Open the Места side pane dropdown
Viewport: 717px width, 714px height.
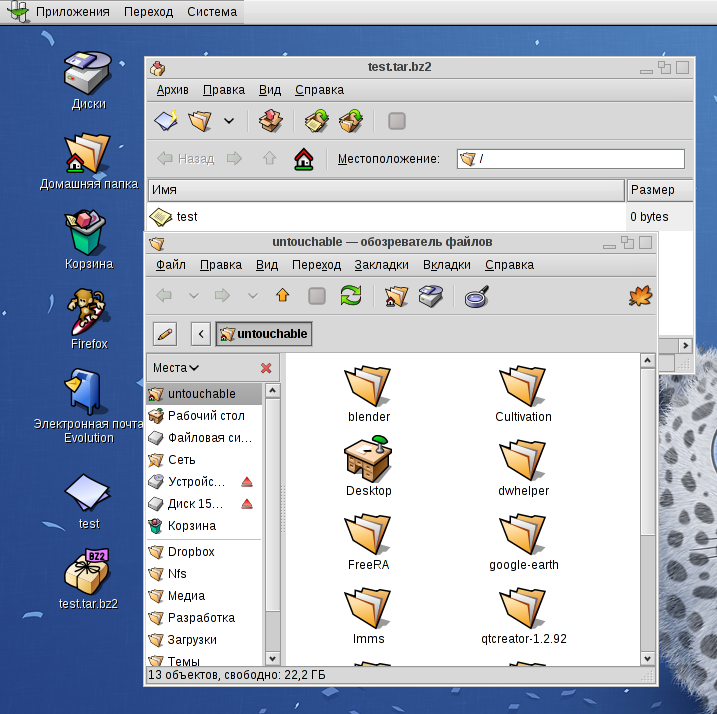[176, 368]
